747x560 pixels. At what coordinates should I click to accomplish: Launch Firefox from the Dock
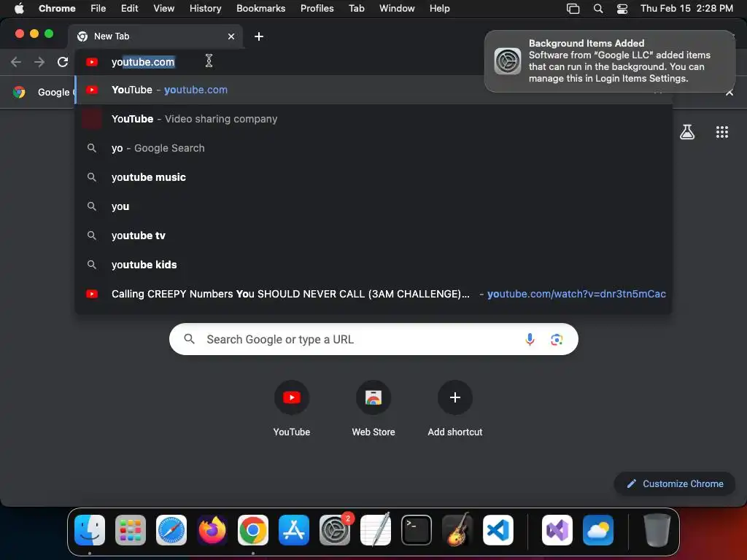tap(212, 530)
